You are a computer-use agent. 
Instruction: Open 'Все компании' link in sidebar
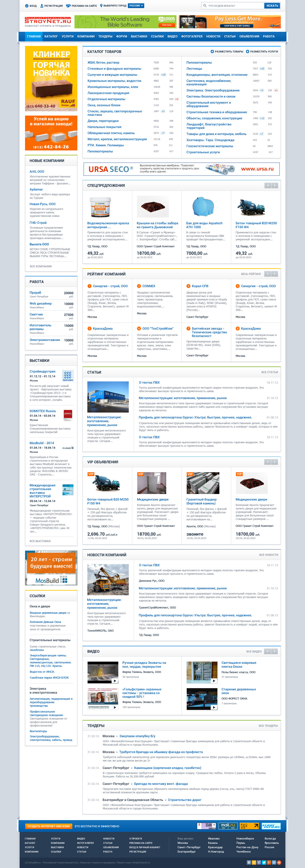41,266
